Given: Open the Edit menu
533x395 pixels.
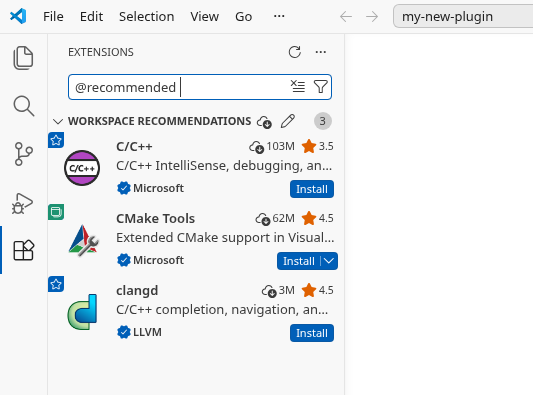Looking at the screenshot, I should (x=91, y=16).
